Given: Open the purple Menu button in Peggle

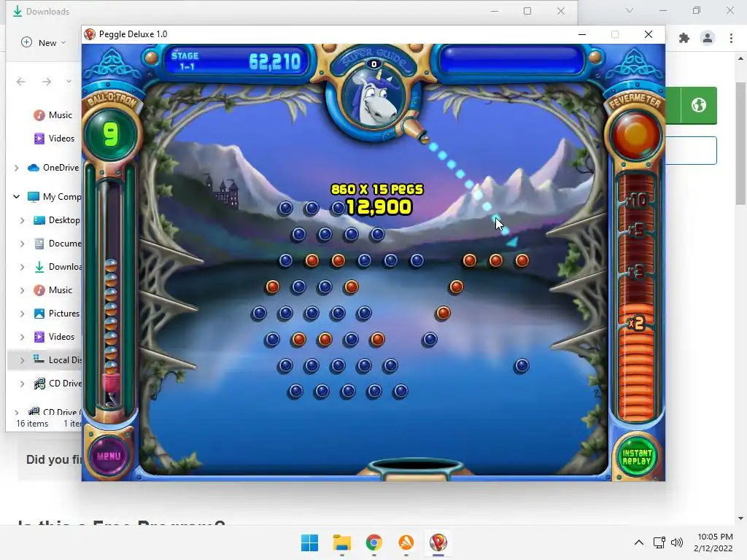Looking at the screenshot, I should 109,456.
